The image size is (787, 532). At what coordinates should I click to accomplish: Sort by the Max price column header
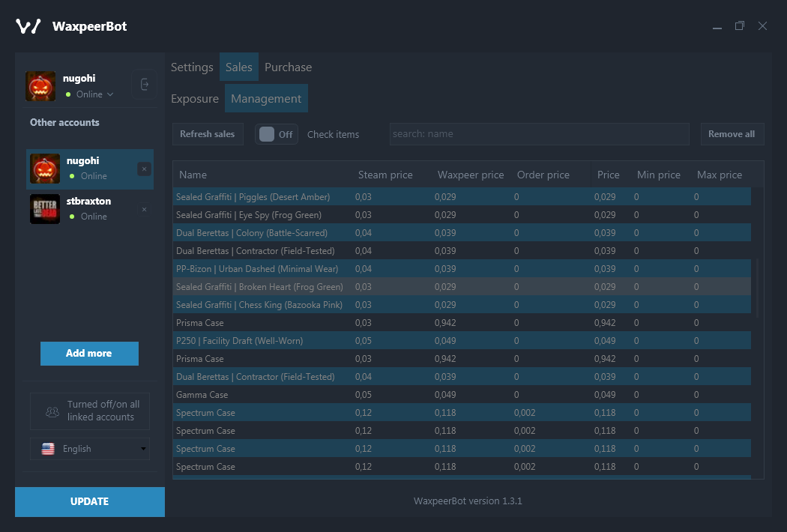[720, 175]
